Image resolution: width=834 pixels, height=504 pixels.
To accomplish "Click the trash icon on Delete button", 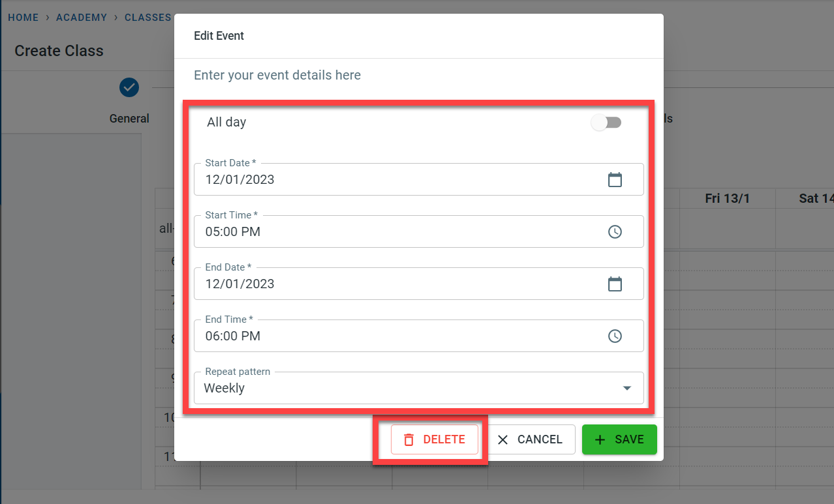I will (x=409, y=439).
